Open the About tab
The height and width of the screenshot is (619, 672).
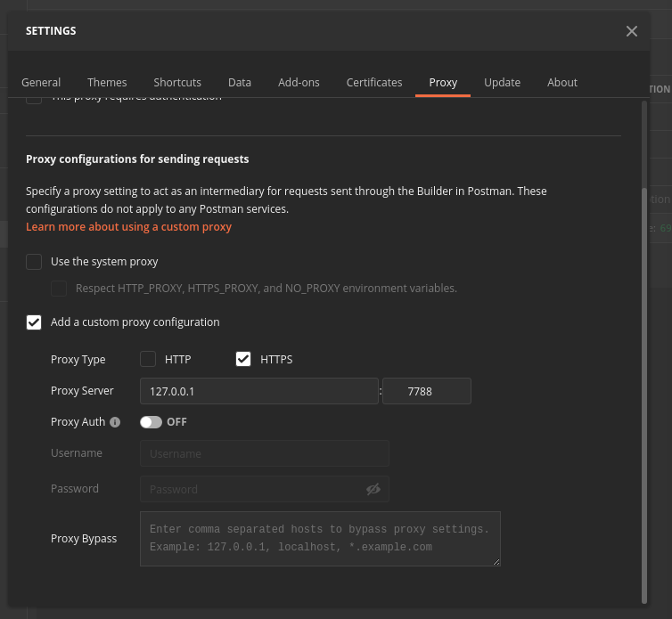click(x=562, y=82)
